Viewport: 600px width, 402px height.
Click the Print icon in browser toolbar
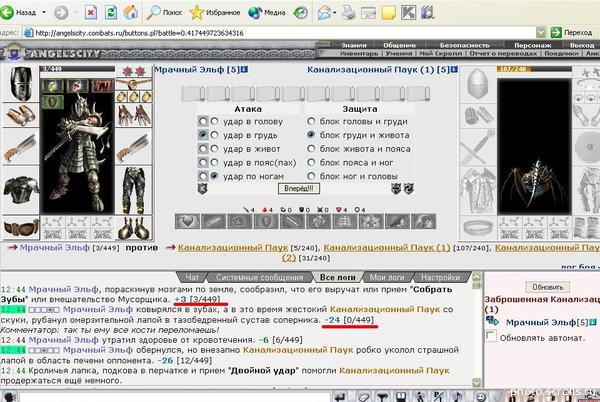coord(348,13)
